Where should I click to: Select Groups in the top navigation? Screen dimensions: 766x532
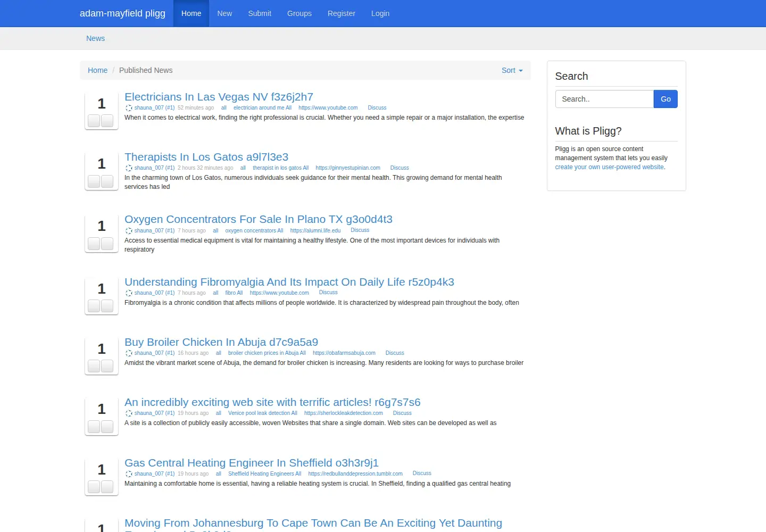point(299,13)
